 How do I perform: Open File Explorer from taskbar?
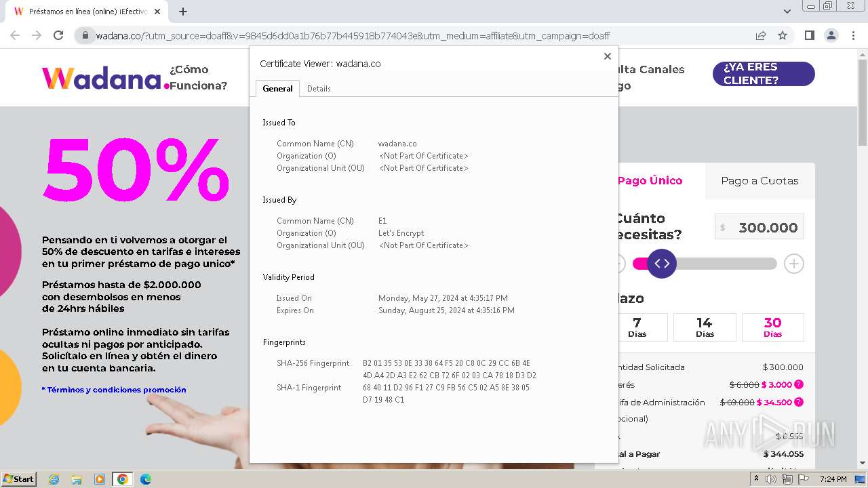77,479
